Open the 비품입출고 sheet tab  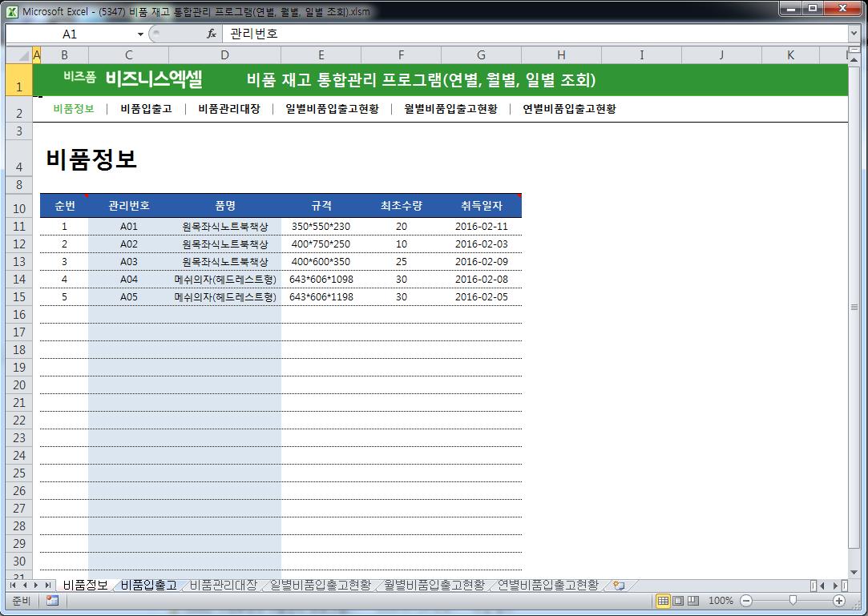pos(148,586)
